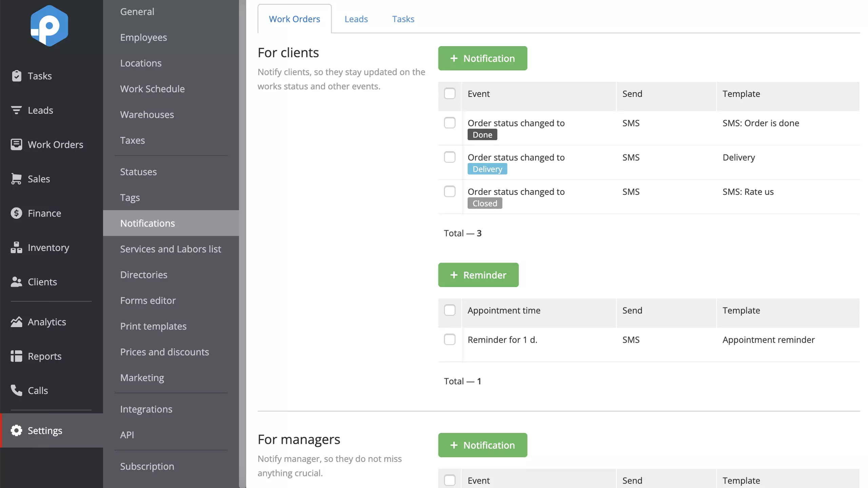Click the Calls icon in sidebar
Image resolution: width=868 pixels, height=488 pixels.
point(16,390)
